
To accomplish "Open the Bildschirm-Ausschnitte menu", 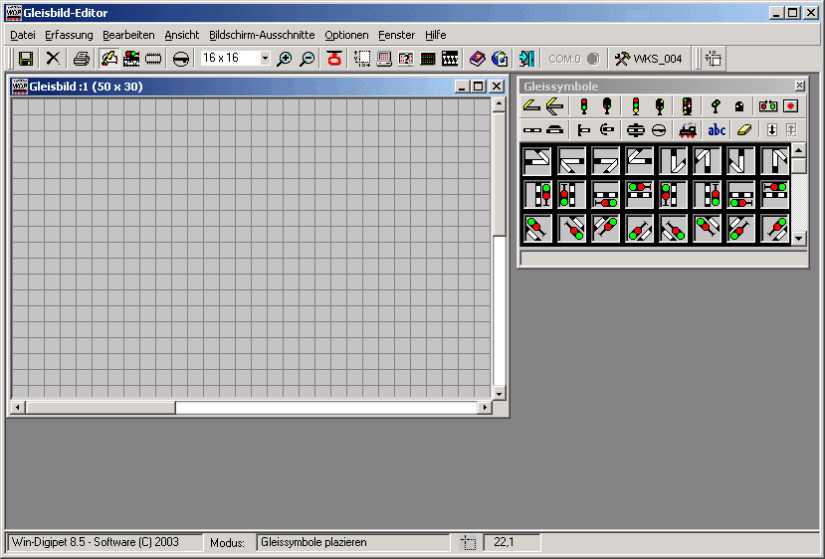I will click(261, 35).
